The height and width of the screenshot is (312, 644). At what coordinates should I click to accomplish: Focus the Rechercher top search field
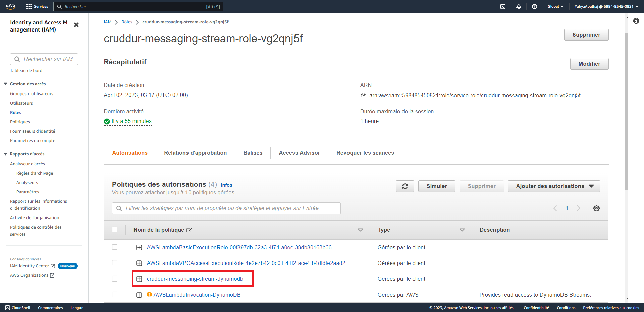point(138,7)
